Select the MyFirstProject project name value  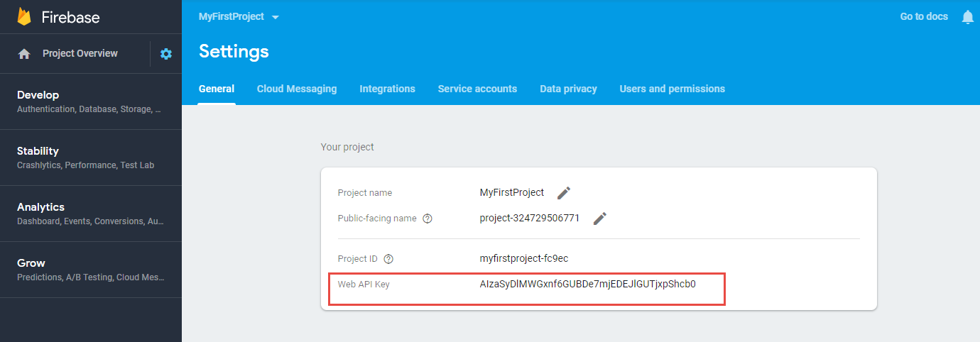click(512, 192)
